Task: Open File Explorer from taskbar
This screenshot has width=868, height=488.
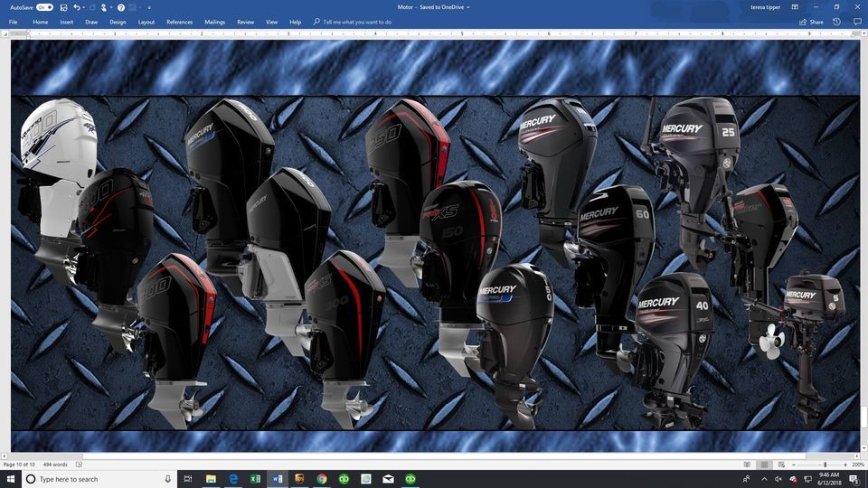Action: pyautogui.click(x=211, y=479)
